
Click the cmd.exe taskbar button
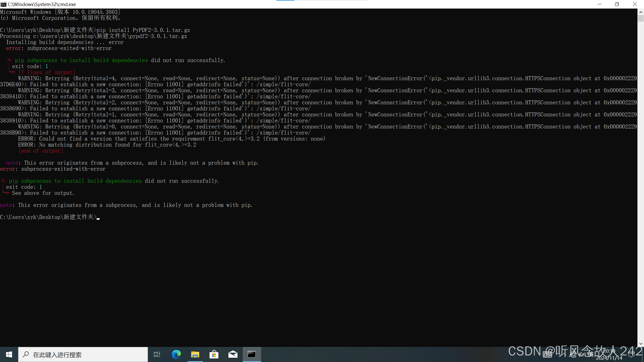[x=252, y=354]
